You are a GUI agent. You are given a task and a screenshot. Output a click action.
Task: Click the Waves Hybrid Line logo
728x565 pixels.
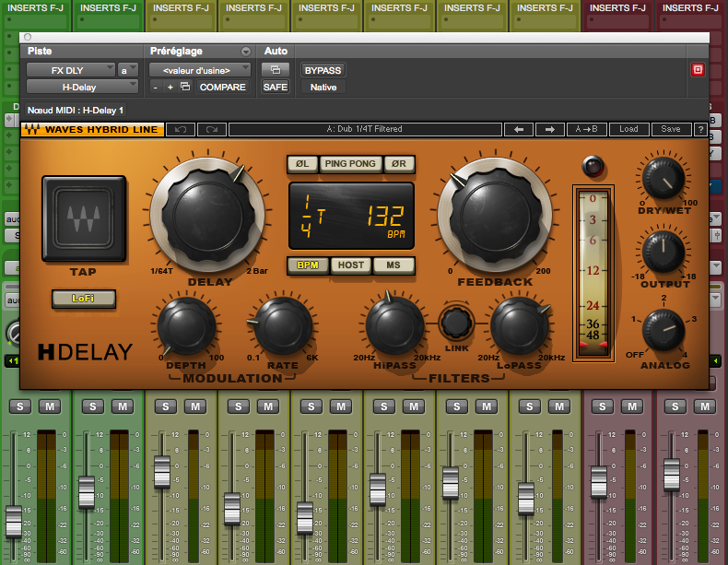[92, 130]
